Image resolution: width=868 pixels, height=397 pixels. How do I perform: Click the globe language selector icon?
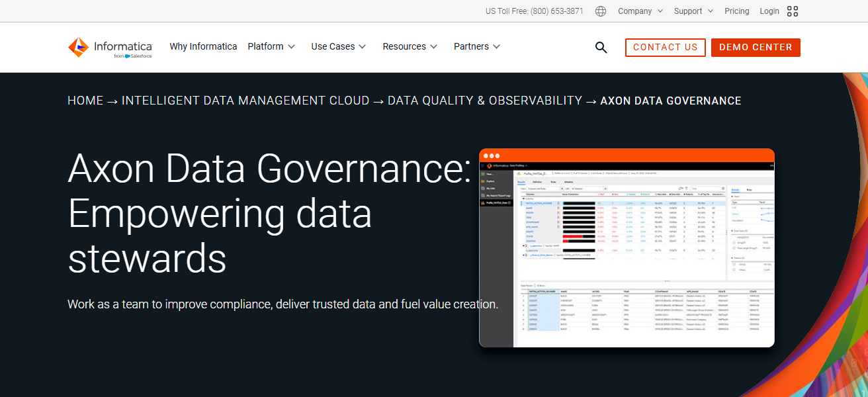pos(601,11)
